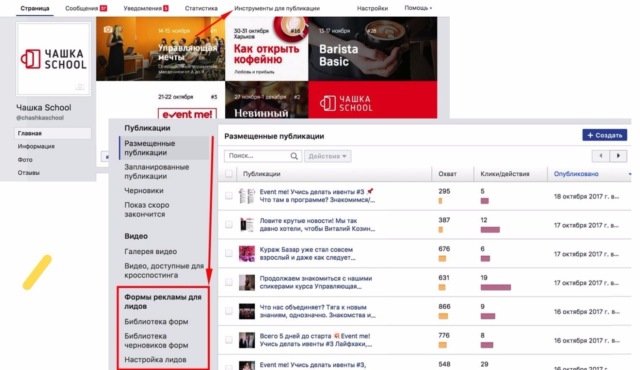Open Фото in the page sidebar
Viewport: 640px width, 370px height.
(25, 160)
